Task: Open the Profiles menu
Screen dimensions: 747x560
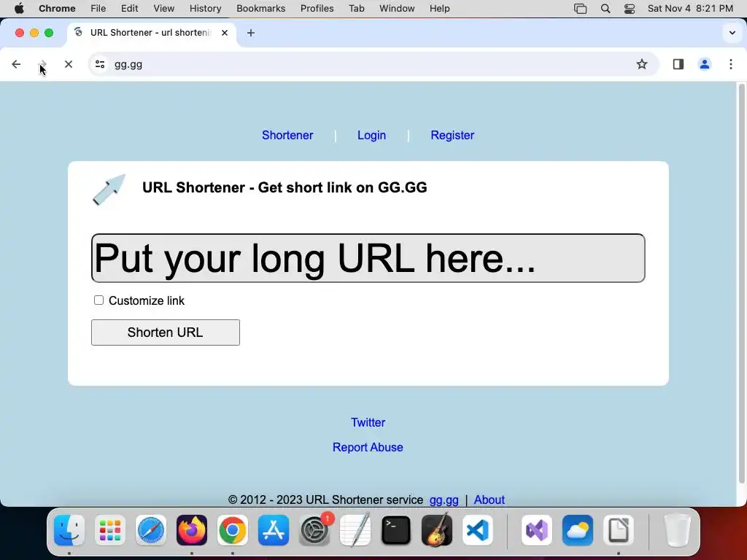Action: tap(317, 9)
